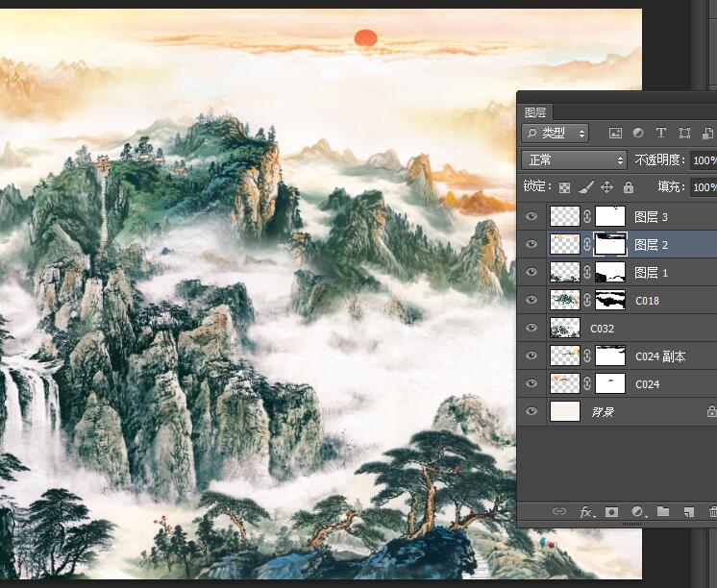
Task: Click layer name C018
Action: point(647,301)
